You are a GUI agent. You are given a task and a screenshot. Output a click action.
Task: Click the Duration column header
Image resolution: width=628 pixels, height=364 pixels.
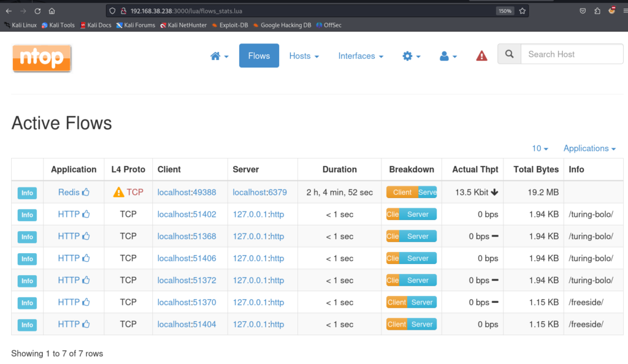coord(340,170)
